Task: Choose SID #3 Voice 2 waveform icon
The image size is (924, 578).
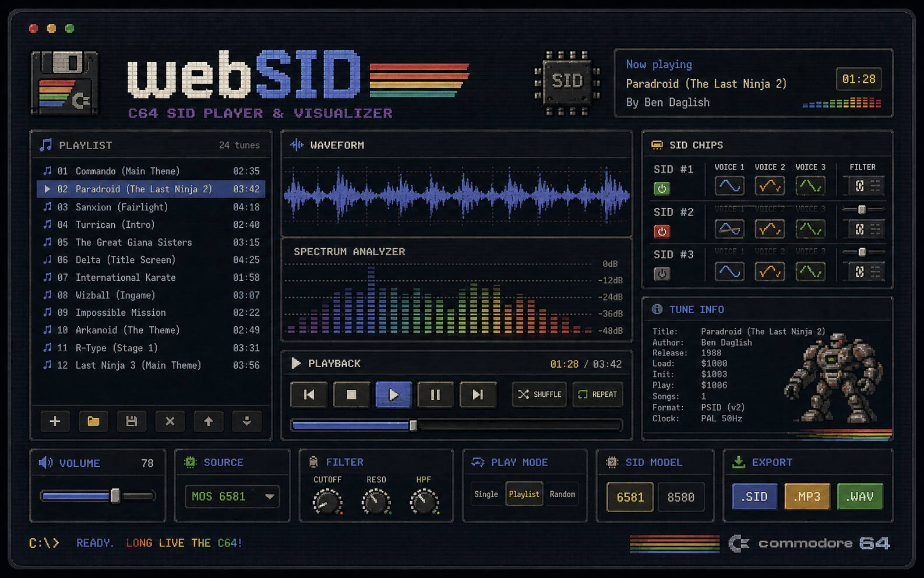Action: [770, 272]
